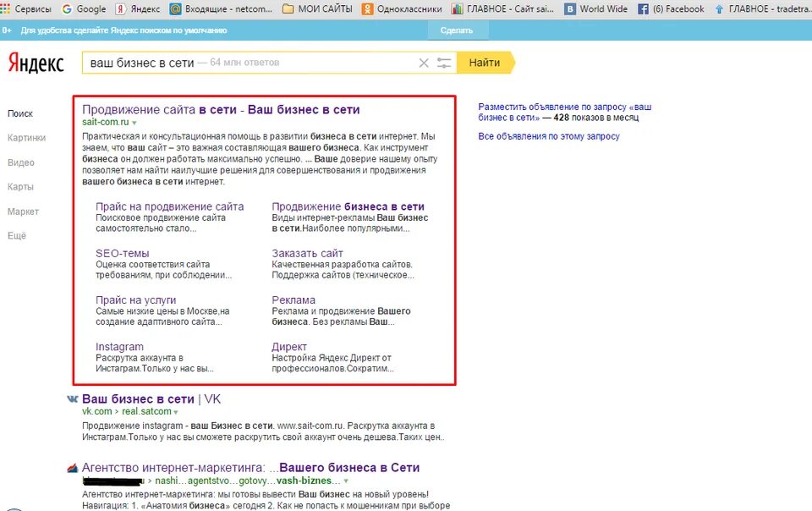Click the snippet text Раскрутка аккаунта в Инстаграм

click(154, 364)
